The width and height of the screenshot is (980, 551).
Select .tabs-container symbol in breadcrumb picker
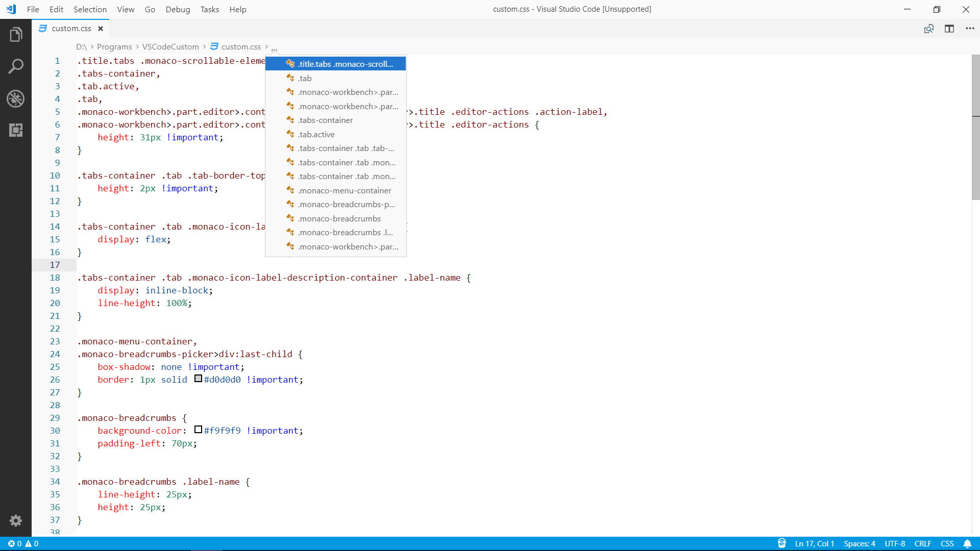336,120
